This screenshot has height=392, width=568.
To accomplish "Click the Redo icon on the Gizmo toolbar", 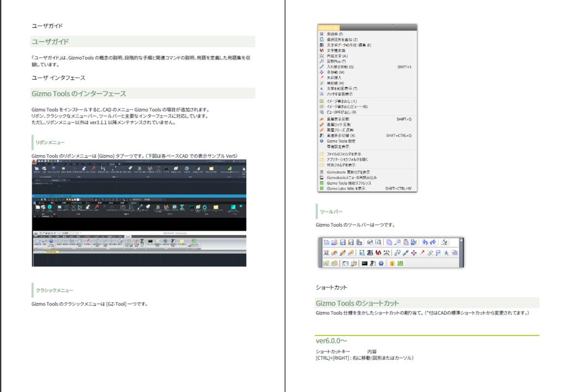I will [x=433, y=242].
